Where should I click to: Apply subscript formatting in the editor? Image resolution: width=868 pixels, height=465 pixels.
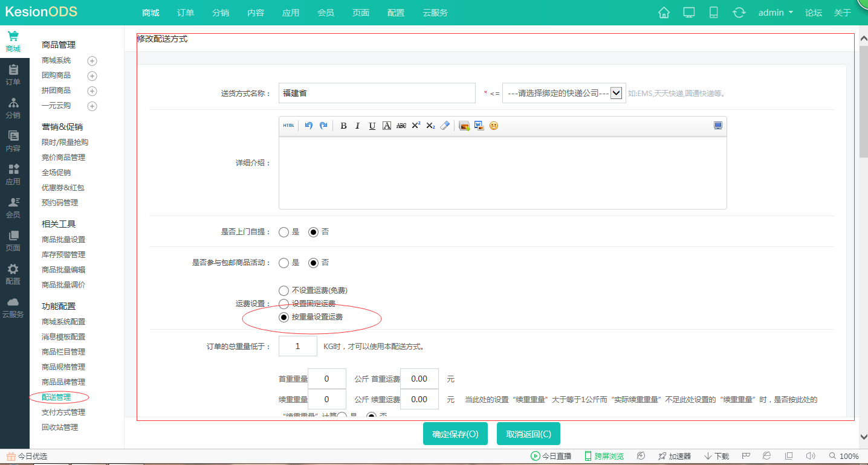pyautogui.click(x=430, y=126)
